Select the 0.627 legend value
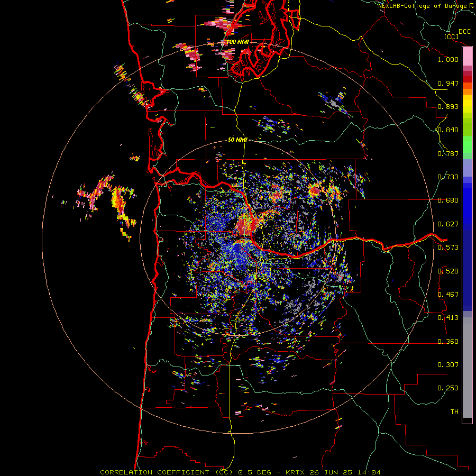 point(448,224)
